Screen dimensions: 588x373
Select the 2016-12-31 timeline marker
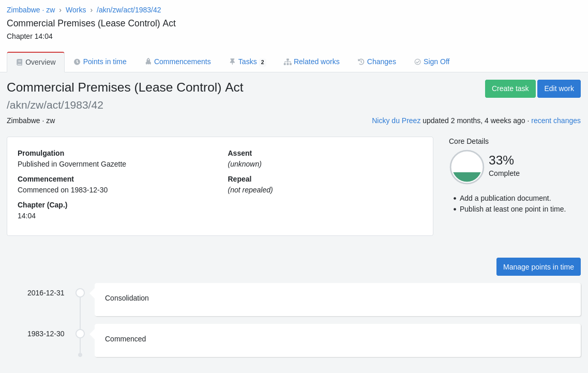click(x=80, y=293)
